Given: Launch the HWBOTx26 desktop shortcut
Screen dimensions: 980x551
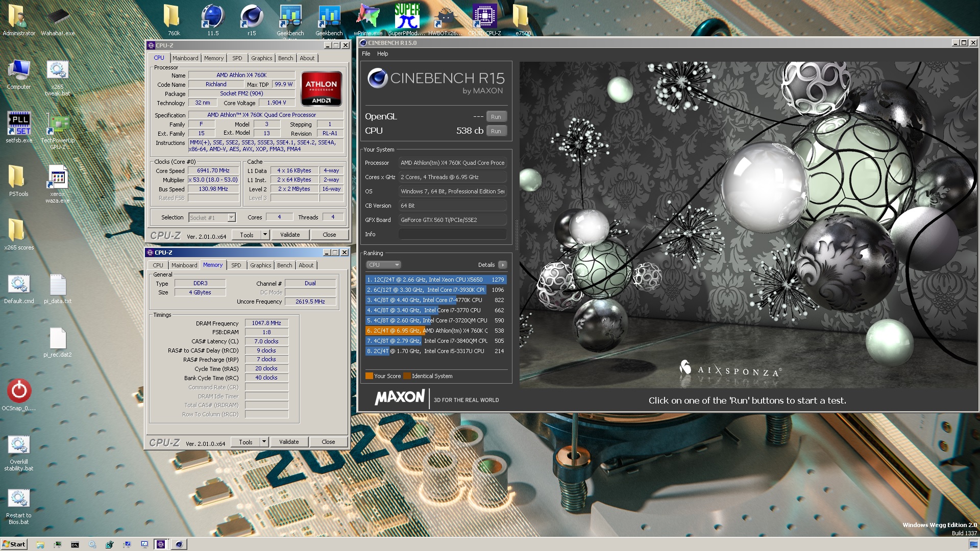Looking at the screenshot, I should point(446,19).
